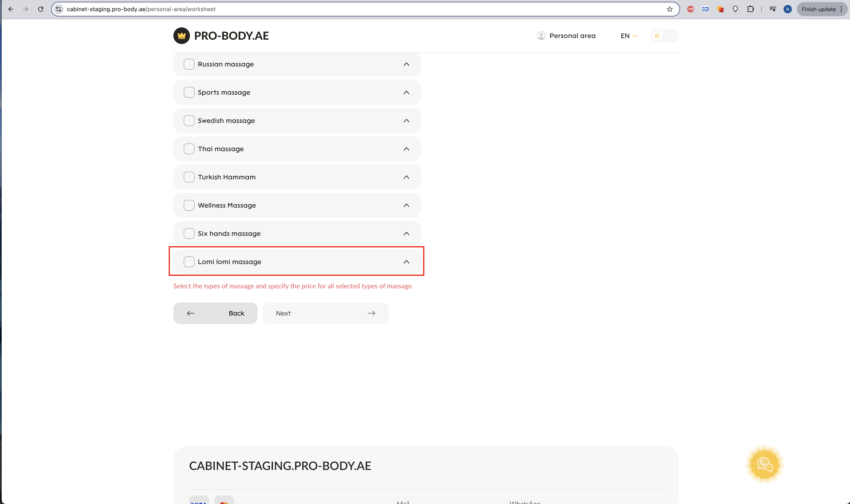Click the Next button

[325, 313]
